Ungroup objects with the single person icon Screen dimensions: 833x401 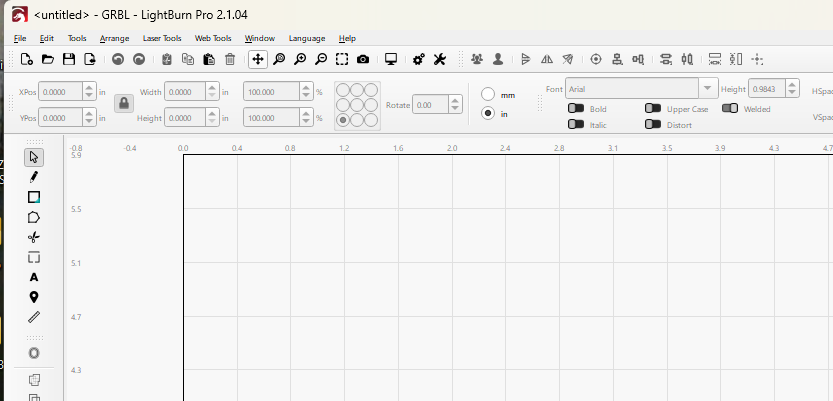(498, 59)
